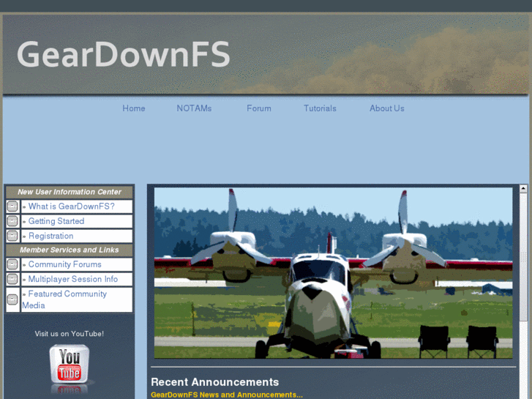Open the Getting Started link
532x399 pixels.
56,221
